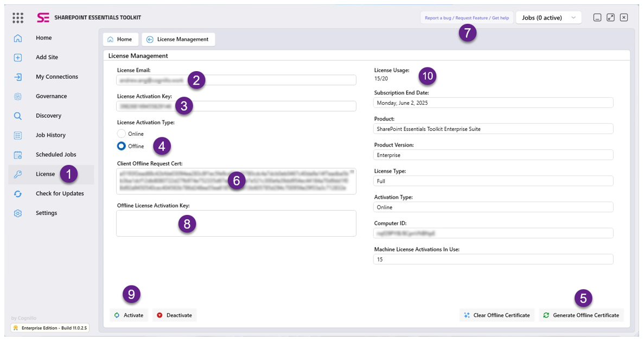Image resolution: width=644 pixels, height=342 pixels.
Task: Expand the Jobs (0 active) dropdown
Action: coord(549,18)
